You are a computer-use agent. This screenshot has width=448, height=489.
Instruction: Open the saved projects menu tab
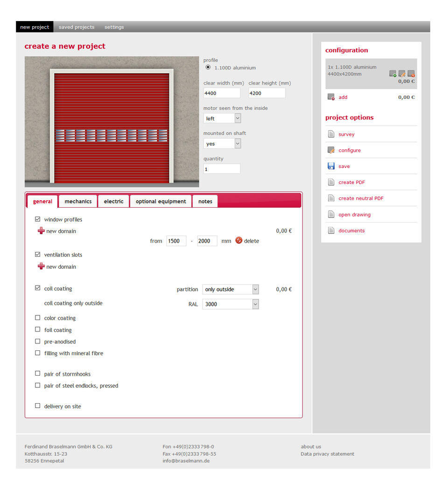click(77, 27)
